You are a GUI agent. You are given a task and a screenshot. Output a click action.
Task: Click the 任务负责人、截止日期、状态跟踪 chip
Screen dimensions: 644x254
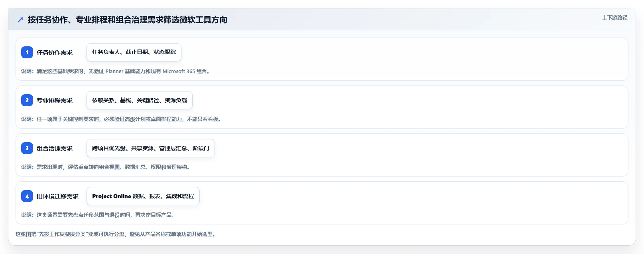pyautogui.click(x=134, y=52)
